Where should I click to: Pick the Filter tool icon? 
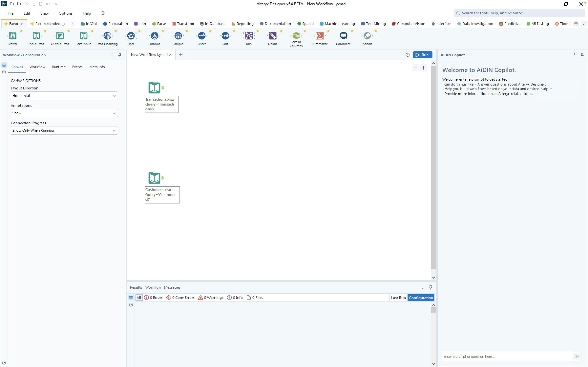(131, 36)
